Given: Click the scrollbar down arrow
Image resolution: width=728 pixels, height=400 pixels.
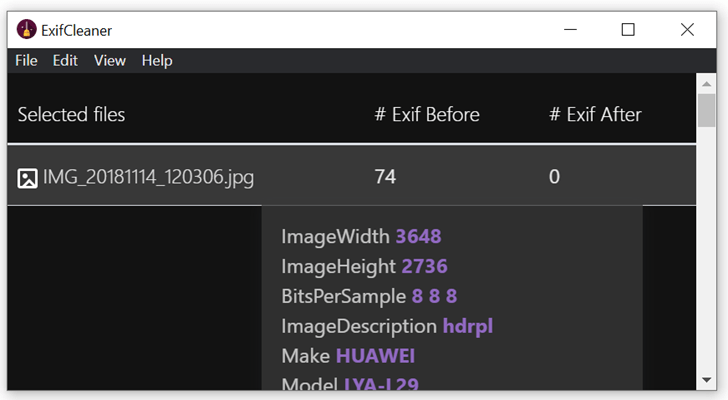Looking at the screenshot, I should pos(707,380).
